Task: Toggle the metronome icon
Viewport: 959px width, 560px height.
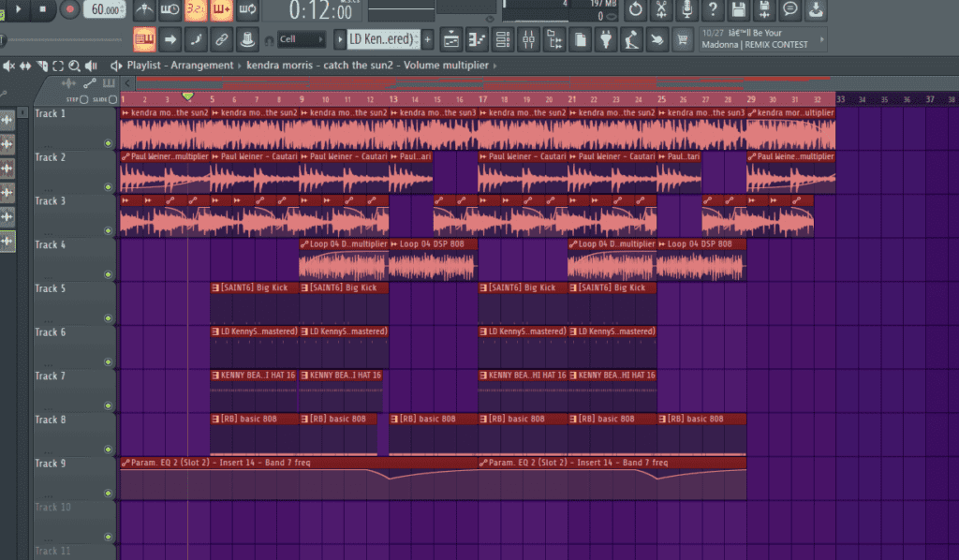Action: (144, 9)
